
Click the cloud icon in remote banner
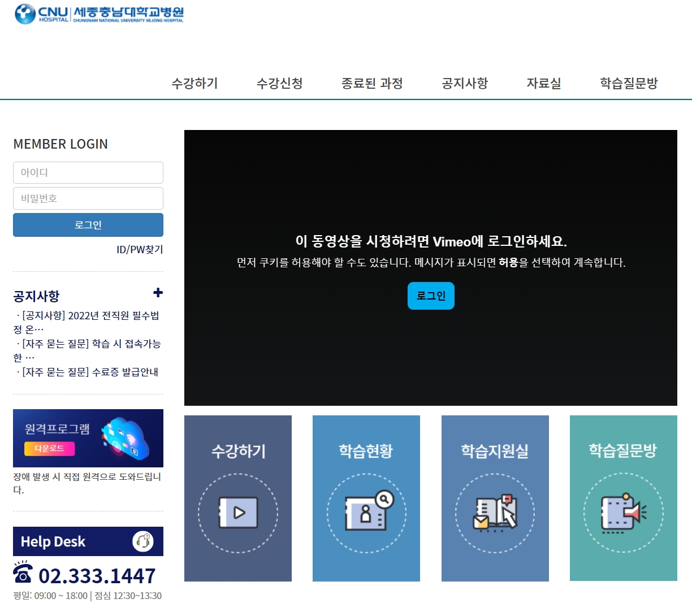[126, 438]
